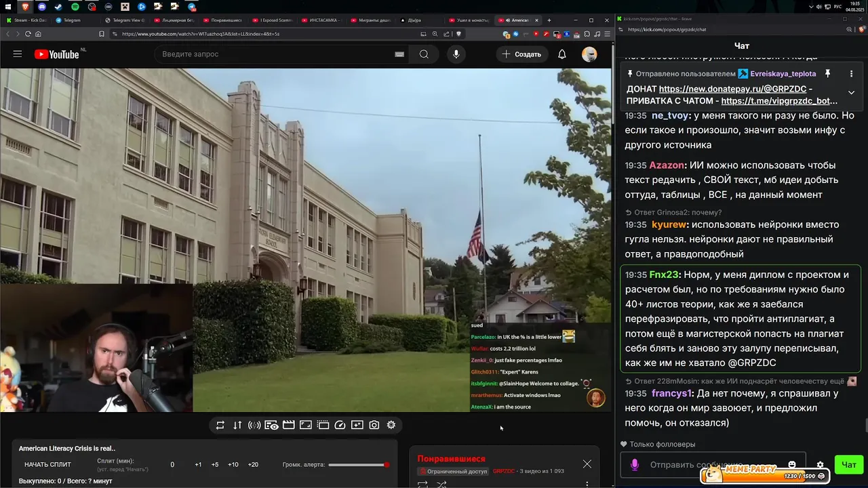The width and height of the screenshot is (868, 488).
Task: Open the YouTube hamburger guide menu
Action: (18, 54)
